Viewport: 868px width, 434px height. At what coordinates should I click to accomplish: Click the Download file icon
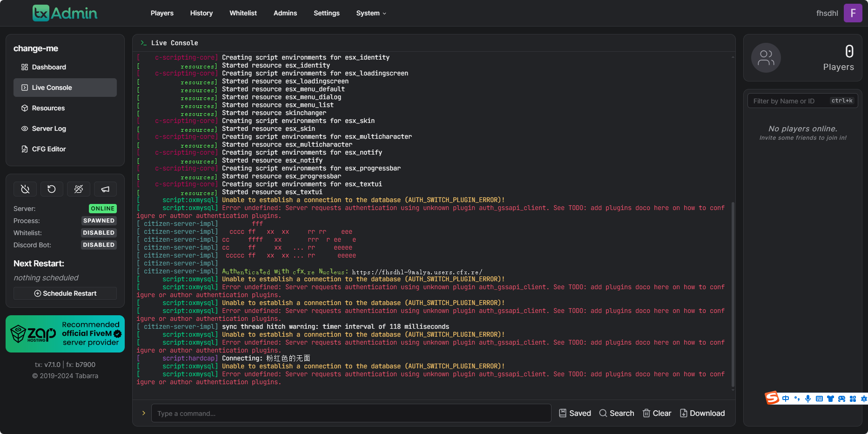click(684, 413)
